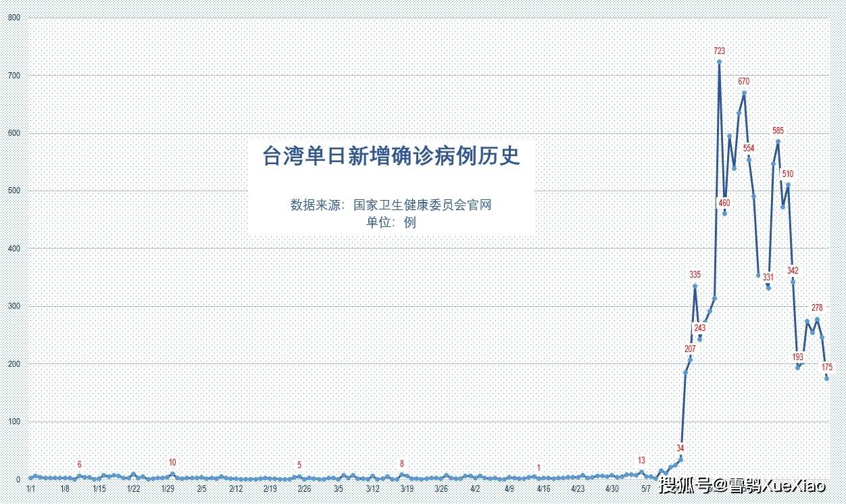Click the x-axis date 1/15
Screen dimensions: 846x504
(x=99, y=488)
